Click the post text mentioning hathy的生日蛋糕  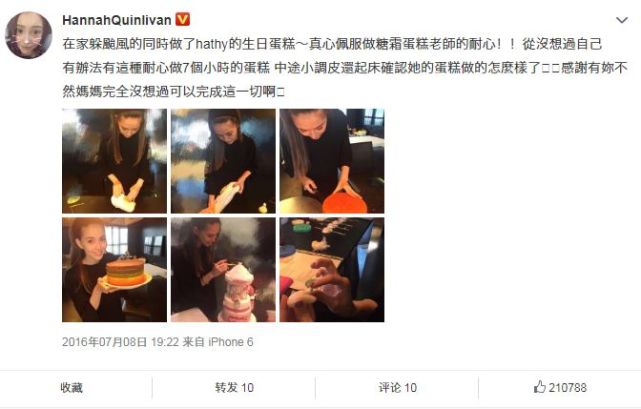pos(332,44)
